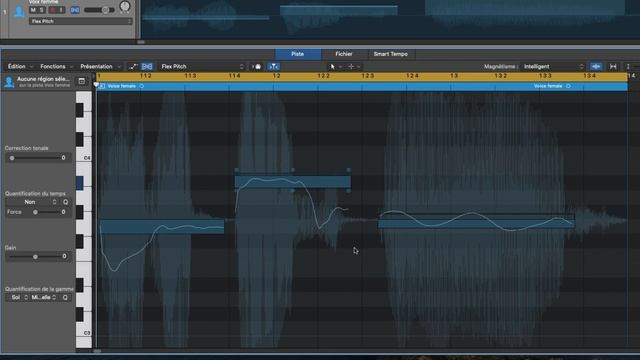Screen dimensions: 640x360
Task: Open the Fonctions menu
Action: click(x=56, y=67)
